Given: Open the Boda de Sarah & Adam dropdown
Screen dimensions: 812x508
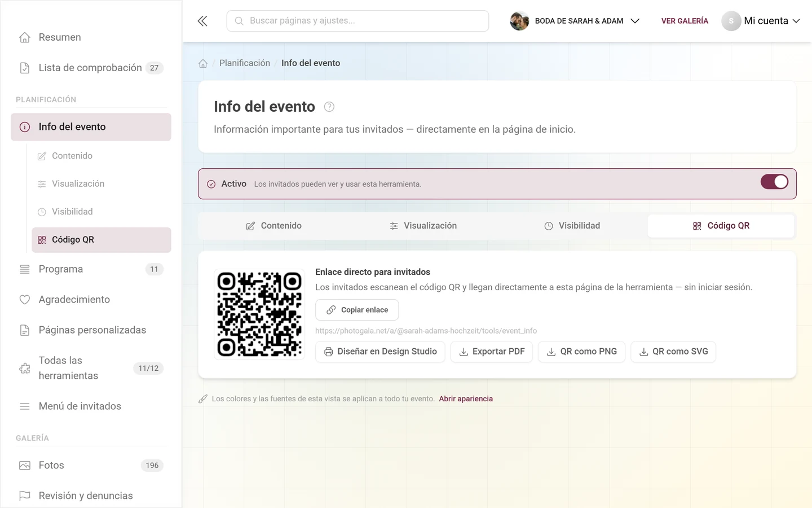Looking at the screenshot, I should pos(575,21).
